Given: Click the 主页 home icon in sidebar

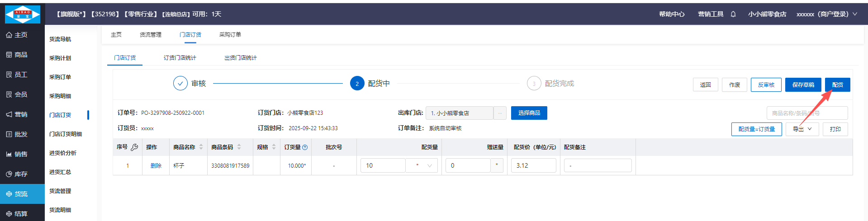Looking at the screenshot, I should tap(9, 35).
